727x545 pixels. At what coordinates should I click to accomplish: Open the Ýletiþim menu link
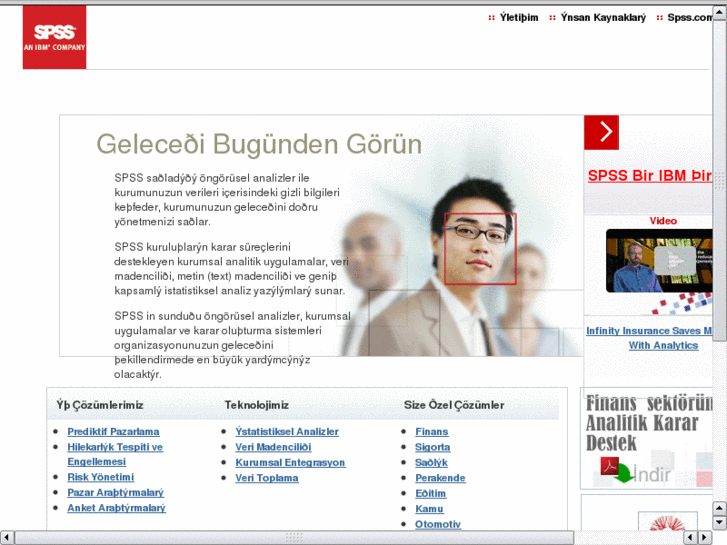519,18
